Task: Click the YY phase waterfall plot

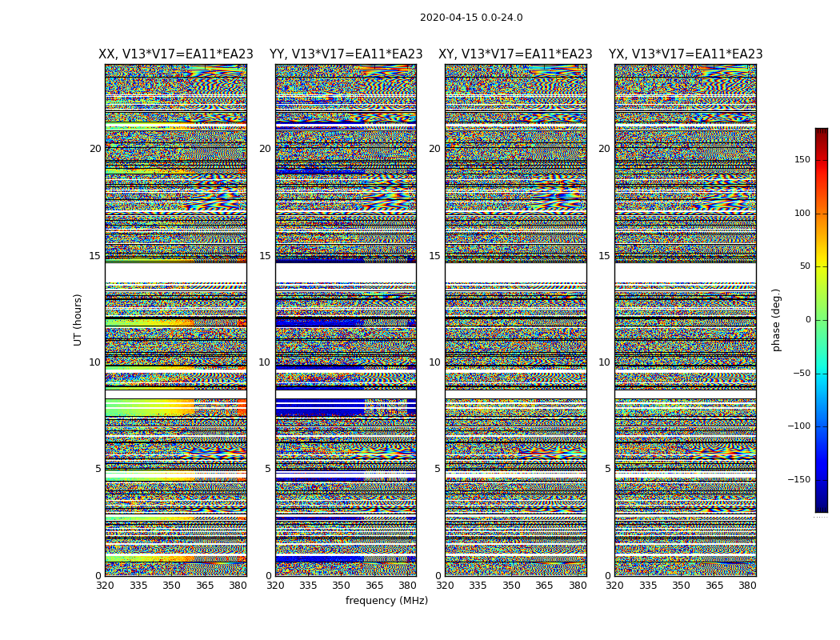Action: pos(346,320)
